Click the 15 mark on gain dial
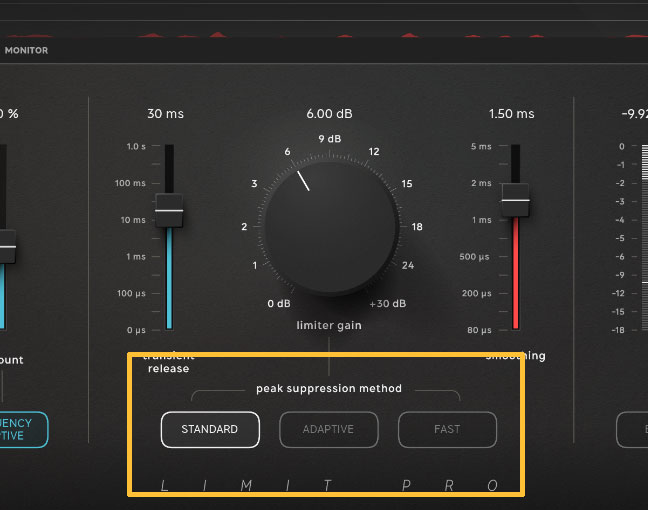The image size is (648, 510). point(407,184)
